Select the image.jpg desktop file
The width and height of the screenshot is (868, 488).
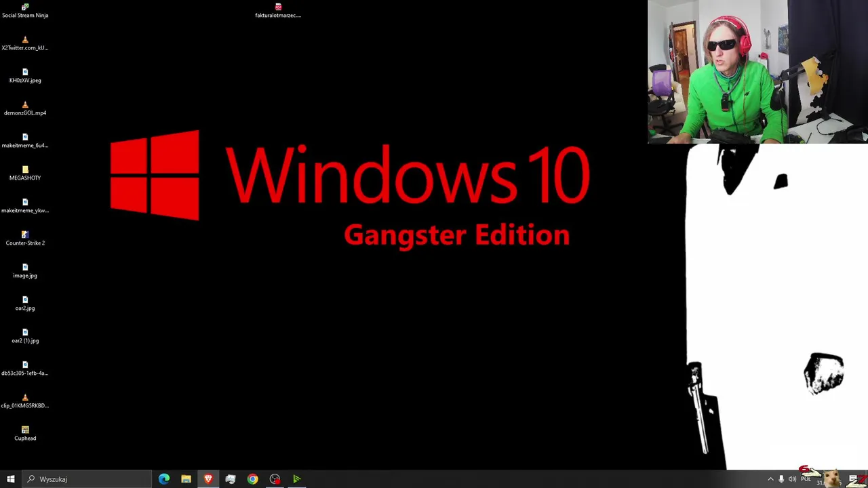(x=25, y=271)
